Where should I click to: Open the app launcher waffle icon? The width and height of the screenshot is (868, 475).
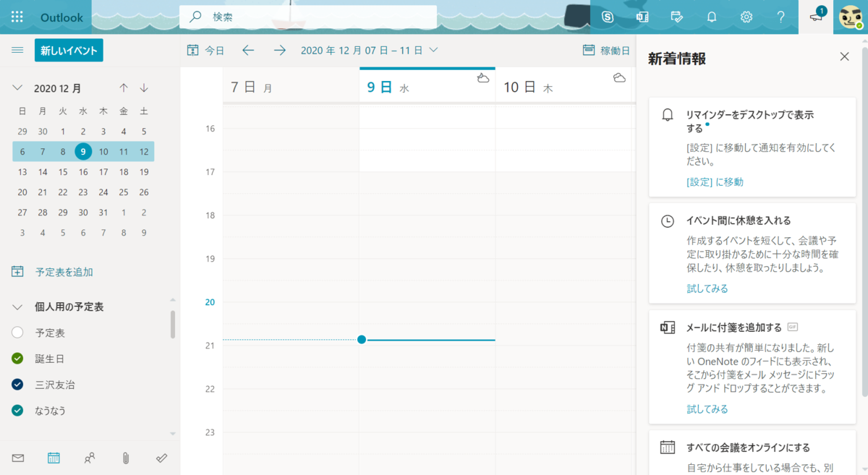(17, 17)
